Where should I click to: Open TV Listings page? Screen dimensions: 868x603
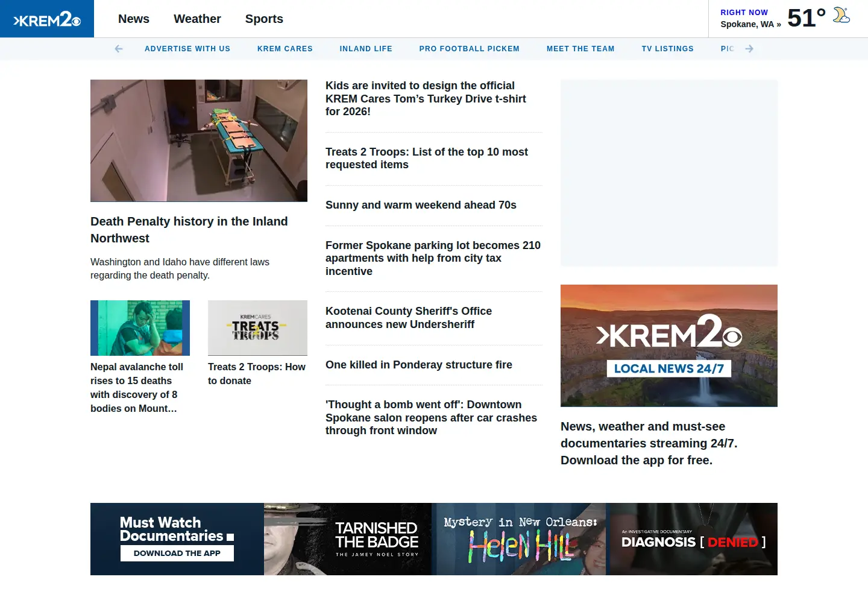[x=668, y=49]
